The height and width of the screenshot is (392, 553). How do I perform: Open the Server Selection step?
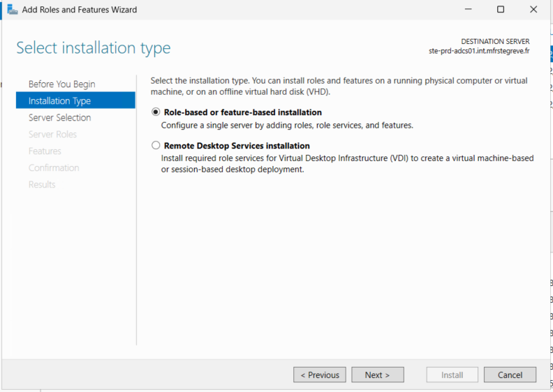pyautogui.click(x=59, y=118)
